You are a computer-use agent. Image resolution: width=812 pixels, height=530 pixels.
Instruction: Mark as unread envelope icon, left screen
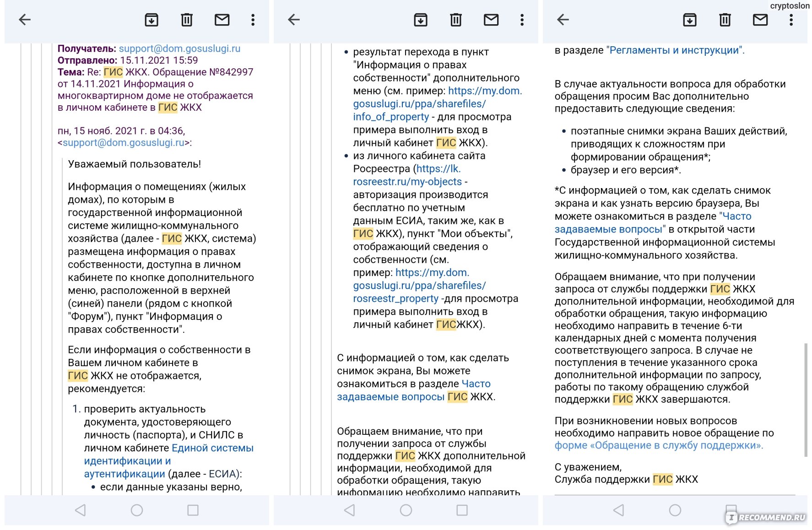tap(222, 20)
